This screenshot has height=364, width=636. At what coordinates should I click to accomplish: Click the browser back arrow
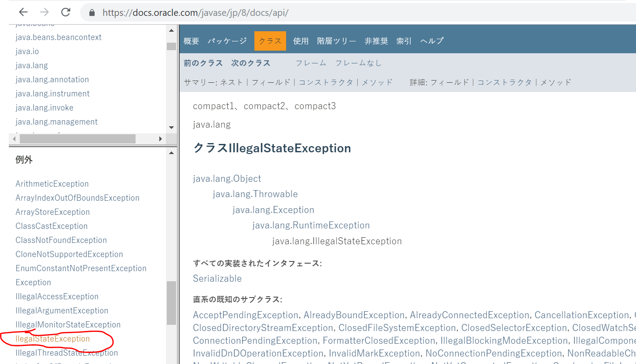click(23, 12)
